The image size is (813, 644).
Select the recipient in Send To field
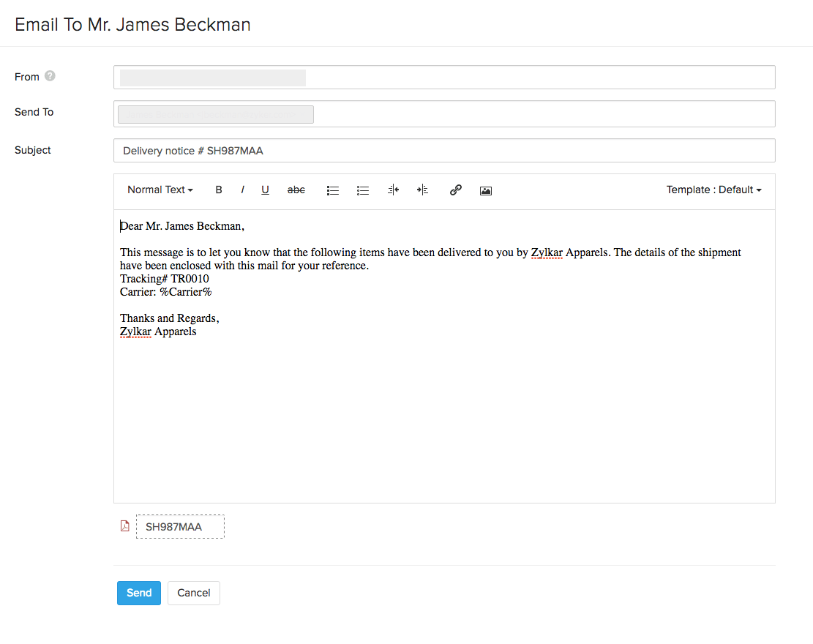[x=216, y=114]
